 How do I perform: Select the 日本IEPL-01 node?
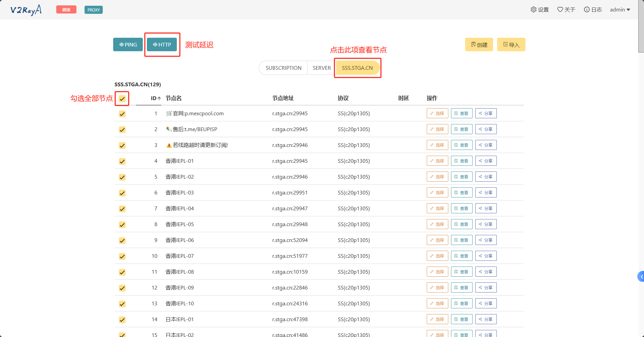pyautogui.click(x=437, y=319)
